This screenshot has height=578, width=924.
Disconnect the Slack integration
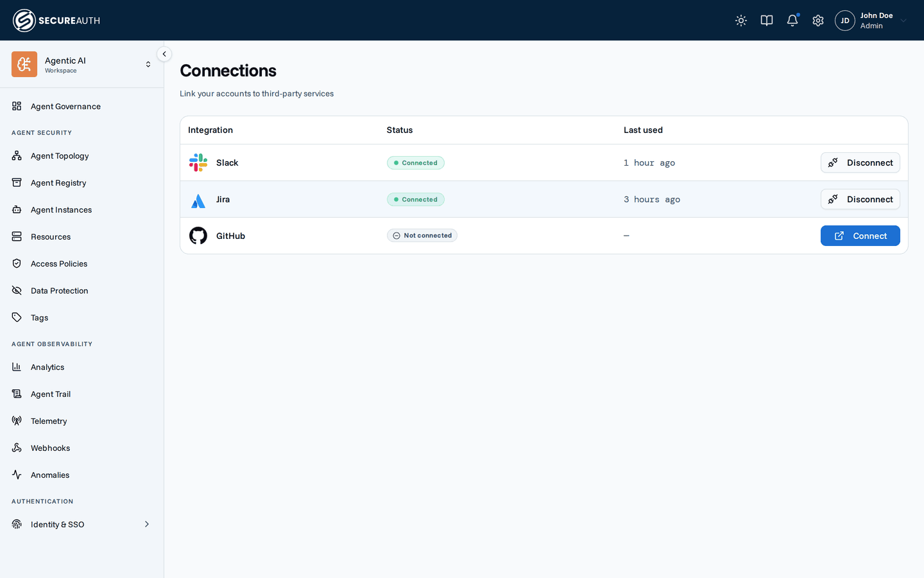860,162
